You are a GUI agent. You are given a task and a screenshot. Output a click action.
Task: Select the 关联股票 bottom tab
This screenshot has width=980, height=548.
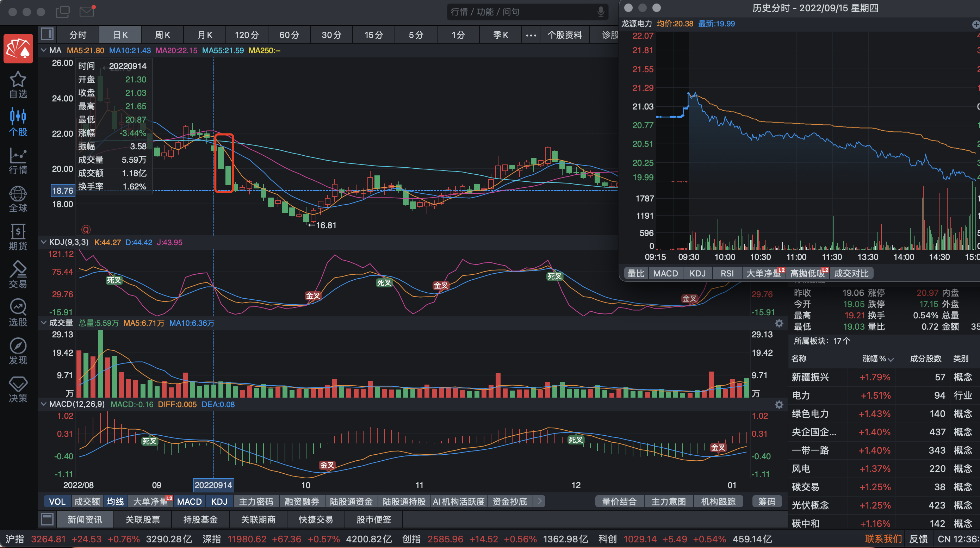(x=143, y=519)
